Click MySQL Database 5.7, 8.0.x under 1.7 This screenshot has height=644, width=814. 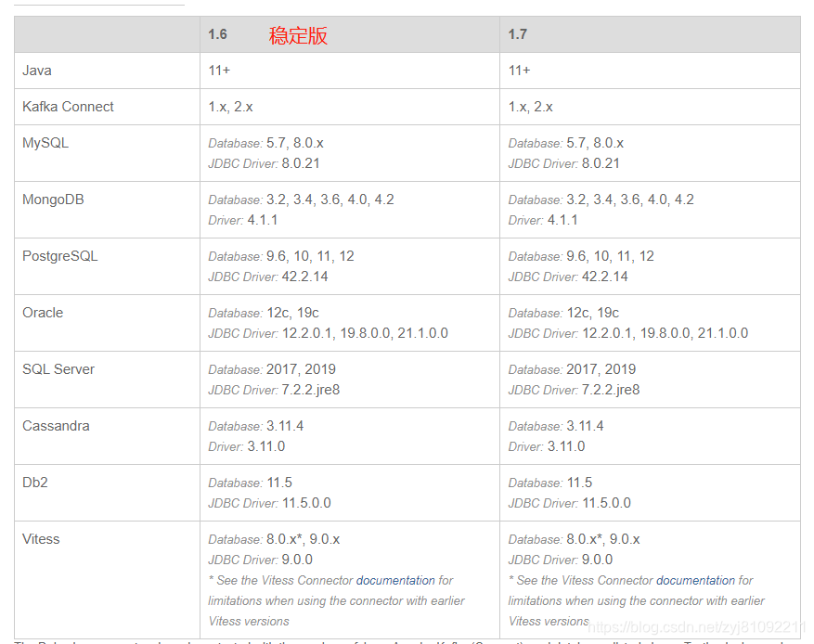click(566, 143)
